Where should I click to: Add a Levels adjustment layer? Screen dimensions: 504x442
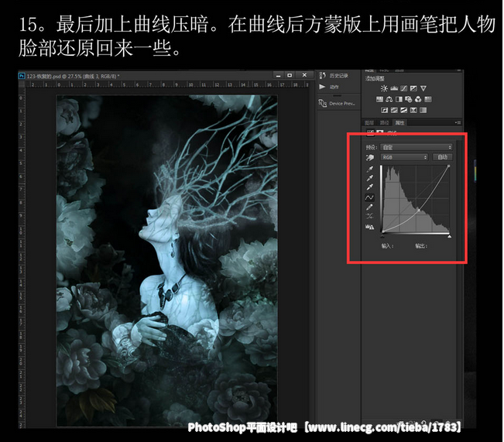point(394,88)
